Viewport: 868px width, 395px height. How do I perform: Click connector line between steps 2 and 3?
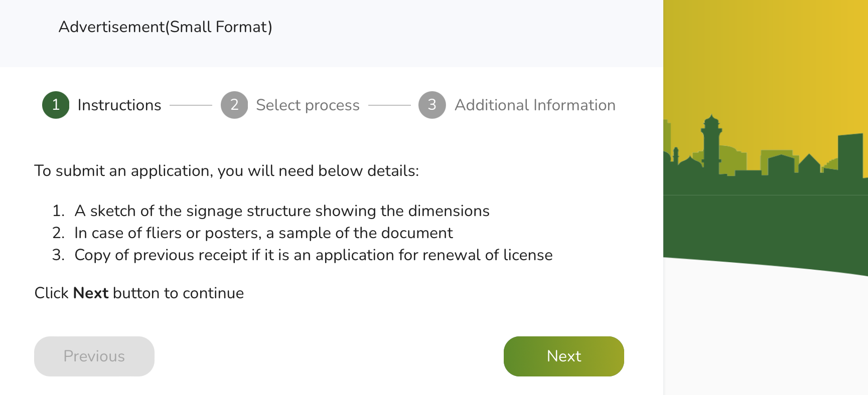tap(389, 105)
